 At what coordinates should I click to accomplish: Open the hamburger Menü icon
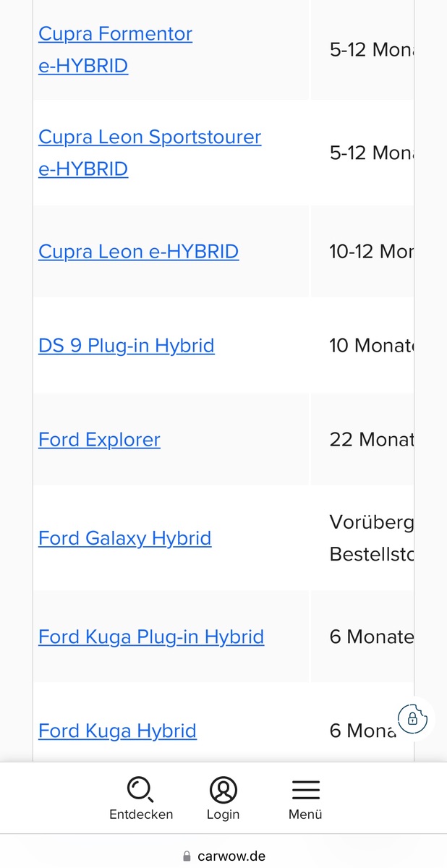click(305, 790)
